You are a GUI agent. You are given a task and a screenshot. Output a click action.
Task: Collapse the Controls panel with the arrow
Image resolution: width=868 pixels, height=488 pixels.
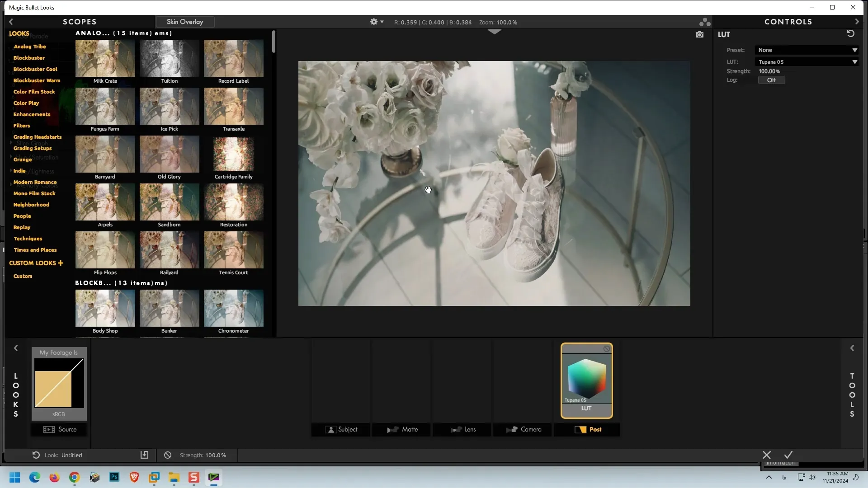[857, 22]
